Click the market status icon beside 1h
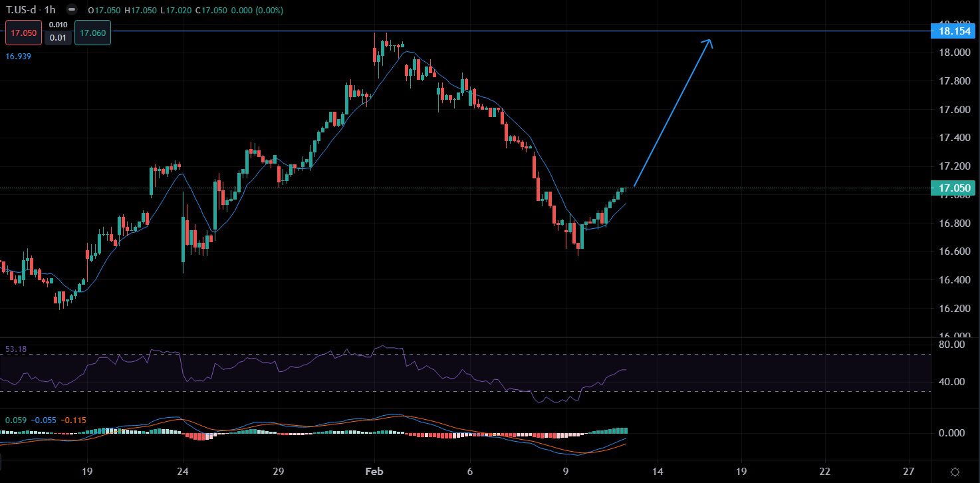This screenshot has width=980, height=483. click(82, 11)
